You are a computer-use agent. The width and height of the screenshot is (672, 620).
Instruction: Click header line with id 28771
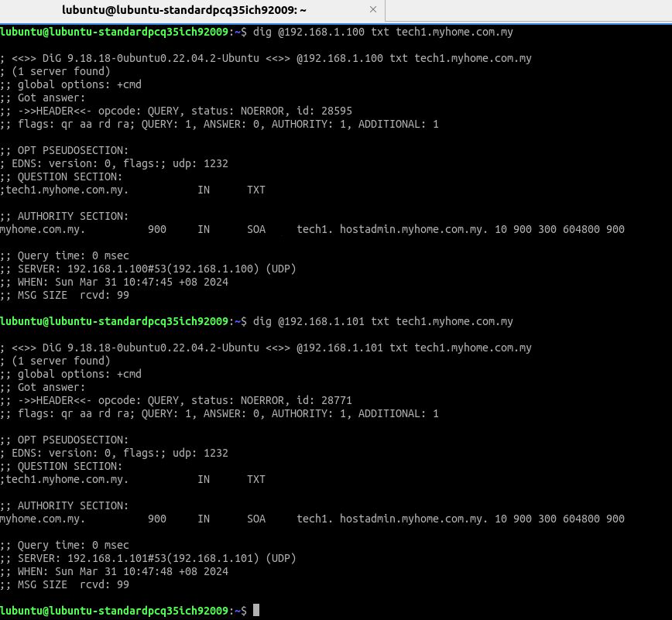177,401
